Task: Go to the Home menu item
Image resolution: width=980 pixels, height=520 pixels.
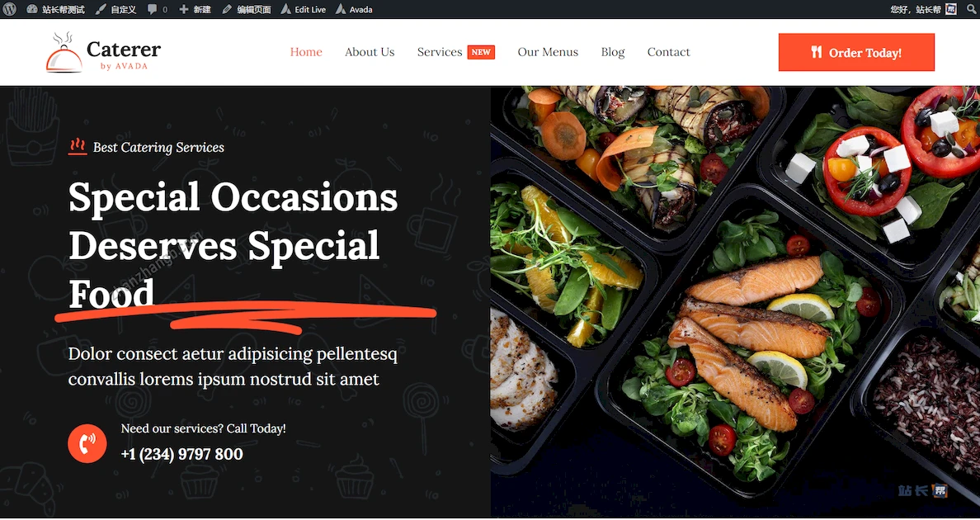Action: pos(306,52)
